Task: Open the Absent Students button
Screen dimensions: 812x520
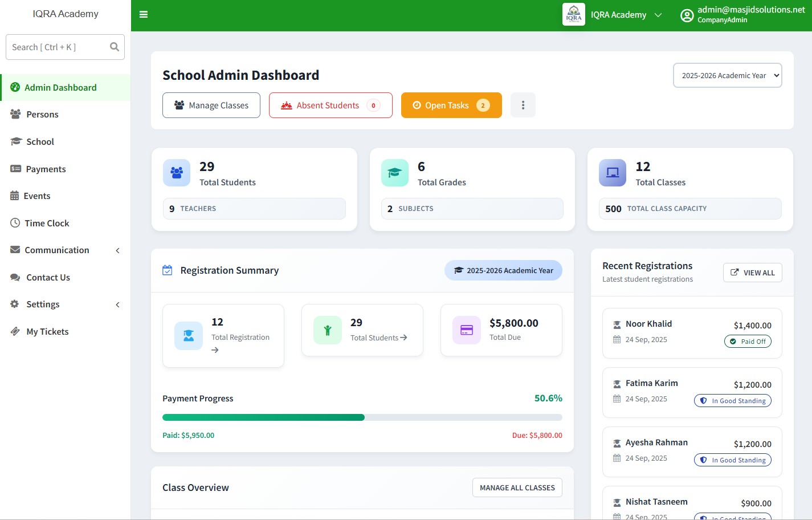Action: click(x=330, y=105)
